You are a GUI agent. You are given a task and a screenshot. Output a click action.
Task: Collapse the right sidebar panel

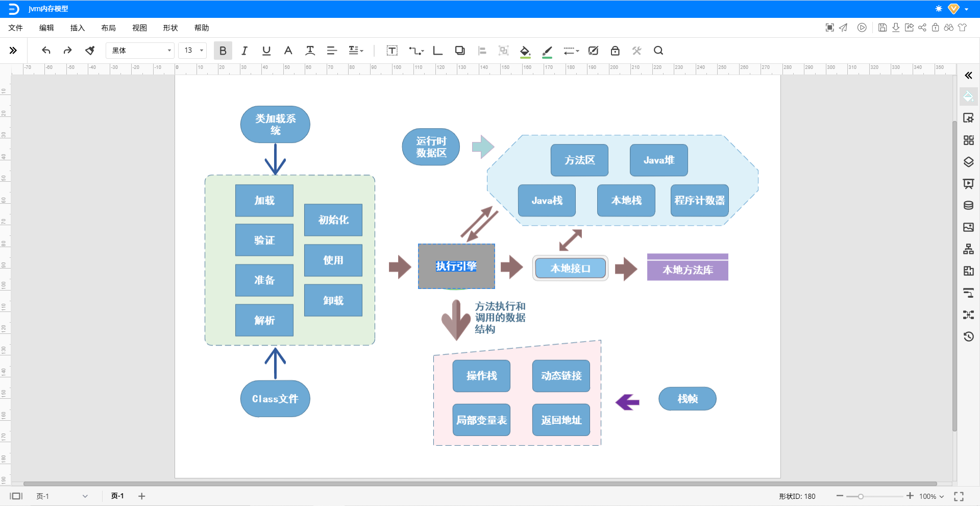tap(968, 76)
